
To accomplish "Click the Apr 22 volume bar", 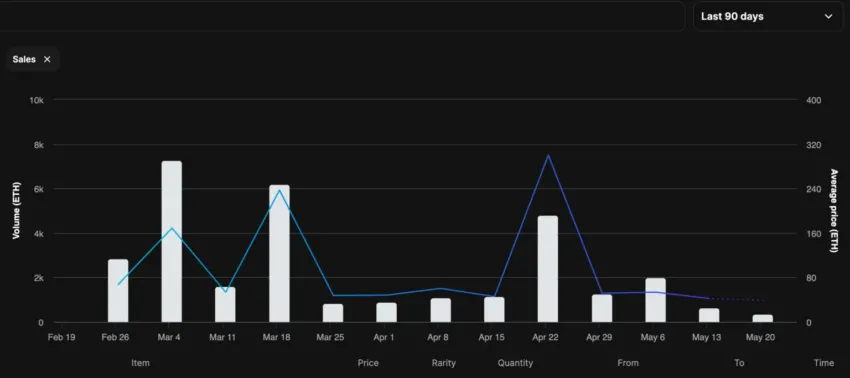I will (548, 269).
